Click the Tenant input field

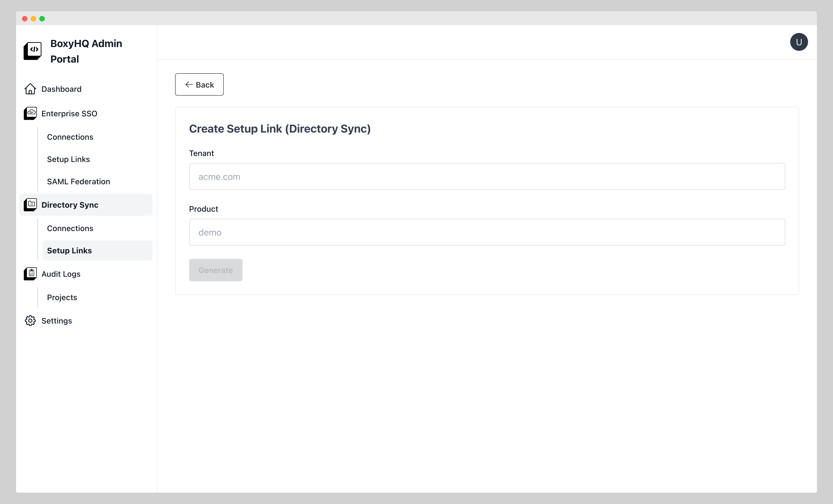coord(487,176)
